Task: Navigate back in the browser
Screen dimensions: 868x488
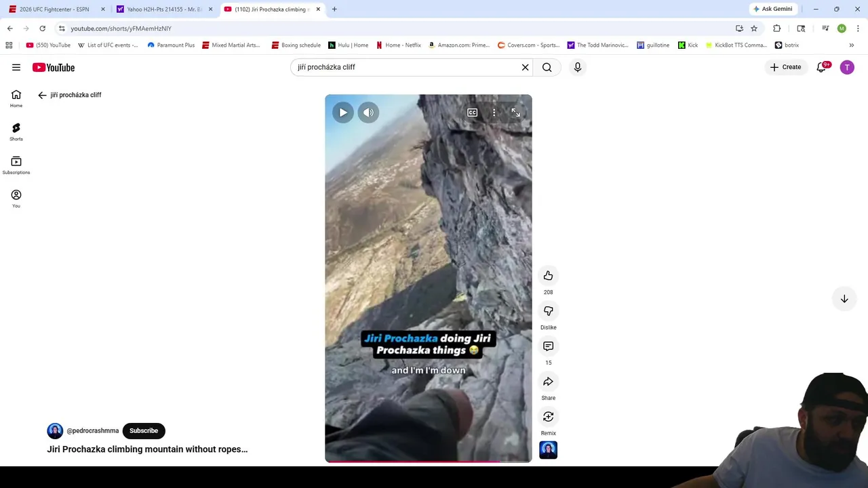Action: pos(9,28)
